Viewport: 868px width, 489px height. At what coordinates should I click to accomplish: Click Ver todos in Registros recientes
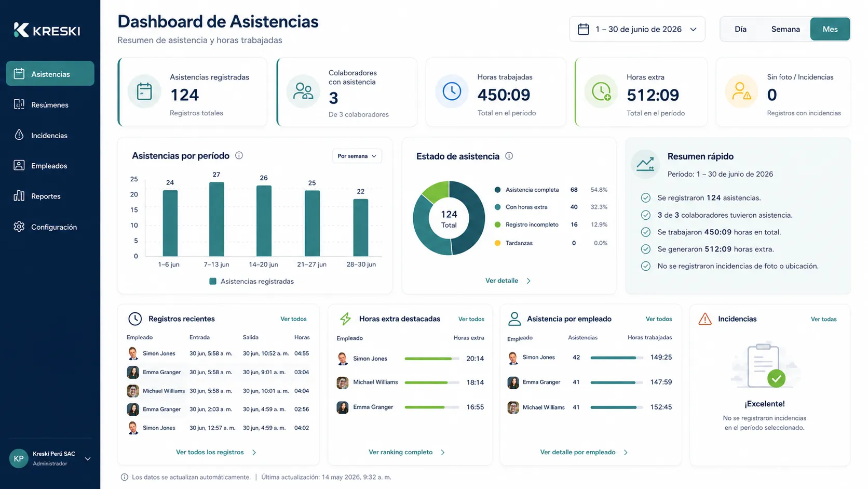tap(293, 319)
